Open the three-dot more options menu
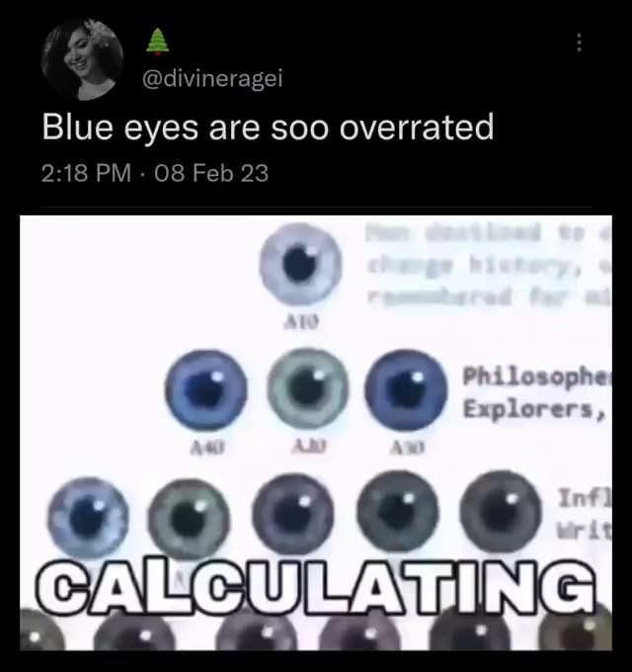The image size is (632, 672). pyautogui.click(x=579, y=42)
